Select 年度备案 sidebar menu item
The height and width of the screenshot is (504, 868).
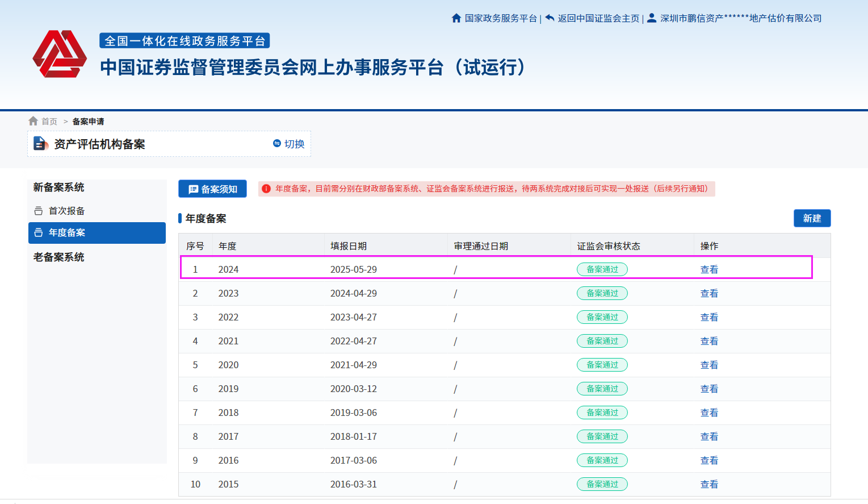pyautogui.click(x=66, y=232)
